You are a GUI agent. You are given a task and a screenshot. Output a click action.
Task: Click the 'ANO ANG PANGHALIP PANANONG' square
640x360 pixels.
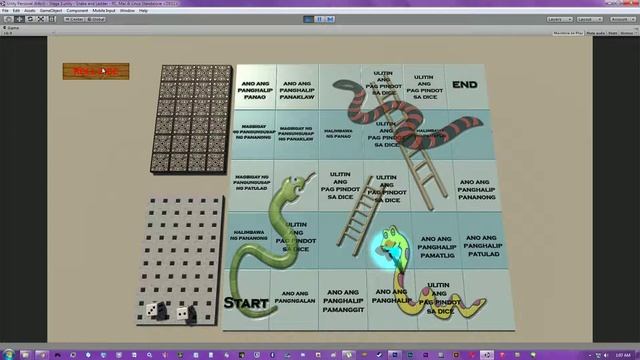pyautogui.click(x=476, y=187)
